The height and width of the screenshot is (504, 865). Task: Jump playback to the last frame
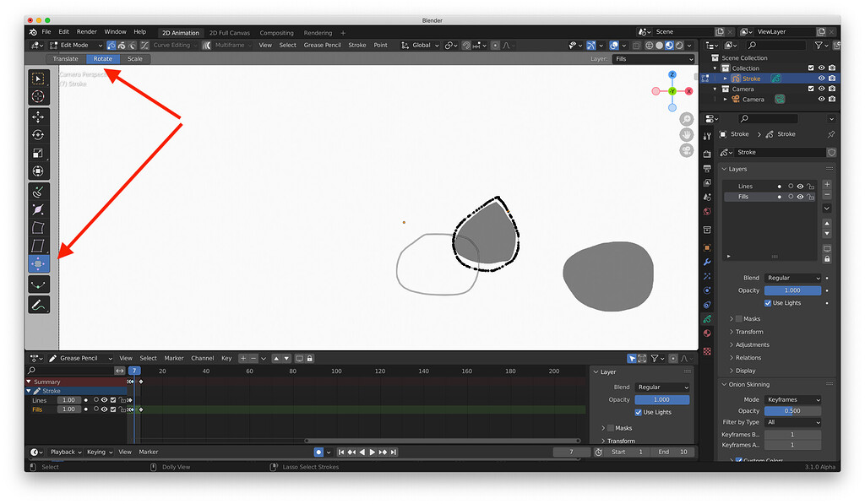[x=393, y=452]
